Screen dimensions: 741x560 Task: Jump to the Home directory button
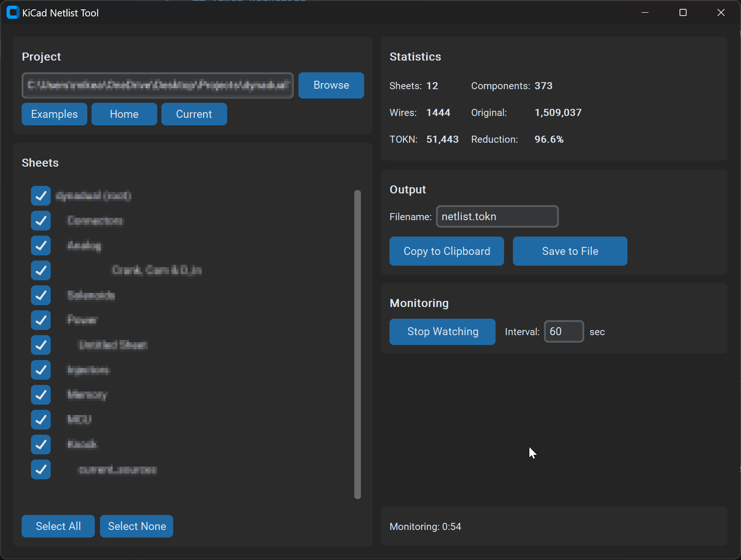tap(124, 114)
